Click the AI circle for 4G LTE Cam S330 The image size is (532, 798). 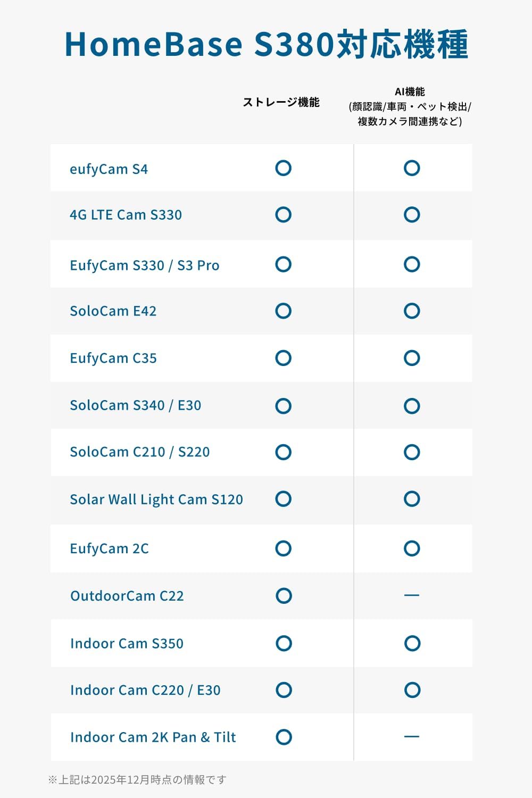(x=412, y=215)
